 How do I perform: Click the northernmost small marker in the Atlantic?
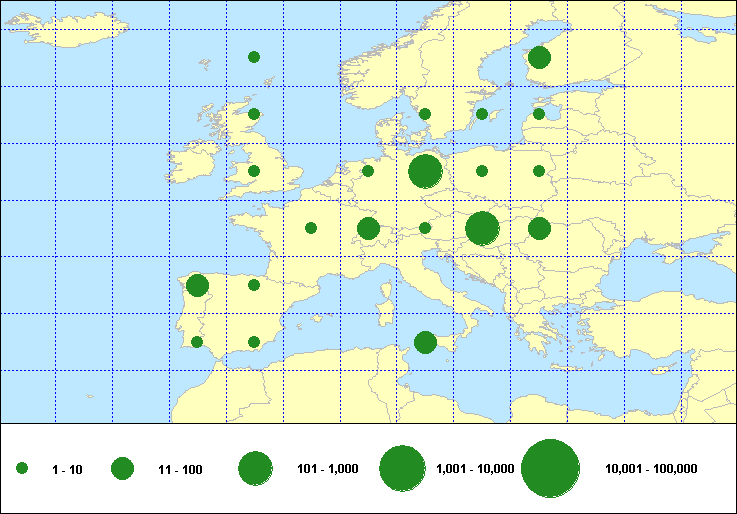pos(254,57)
